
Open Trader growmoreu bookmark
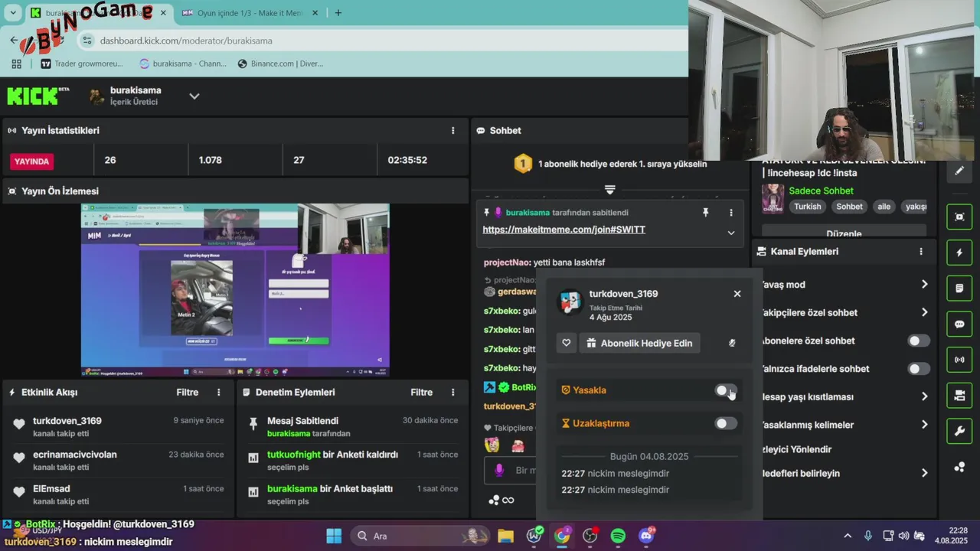[82, 64]
